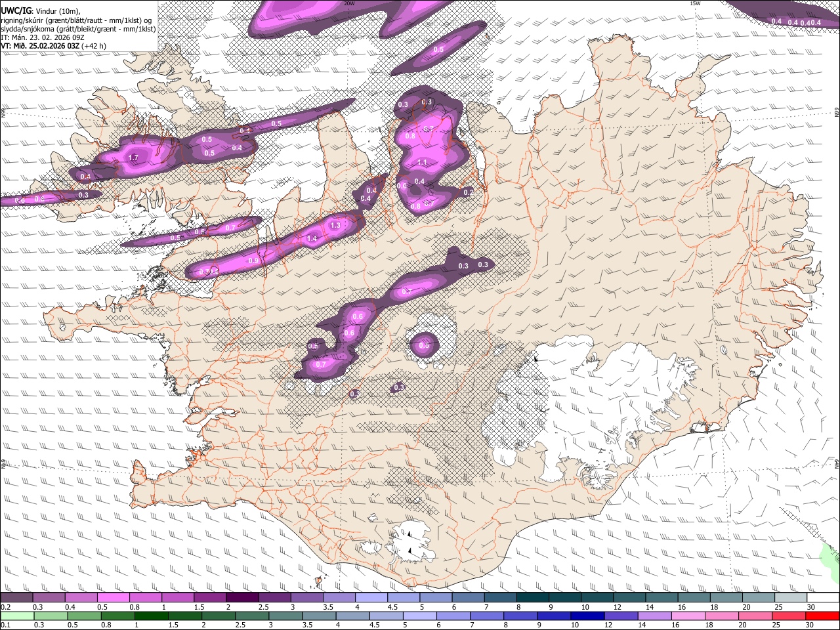Pick the swatch between 2.5 and 3 in the lower legend row
The width and height of the screenshot is (840, 630).
tap(252, 616)
